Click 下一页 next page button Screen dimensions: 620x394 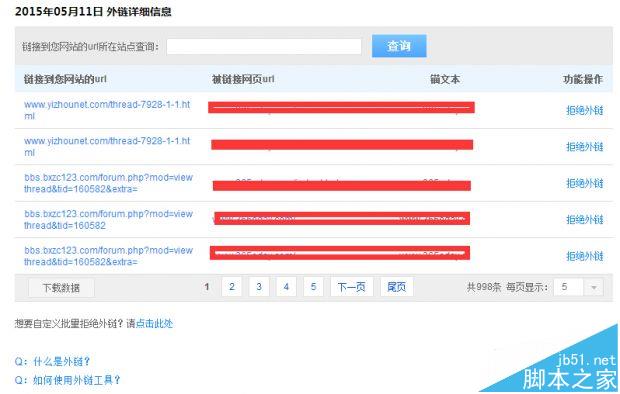[x=352, y=287]
